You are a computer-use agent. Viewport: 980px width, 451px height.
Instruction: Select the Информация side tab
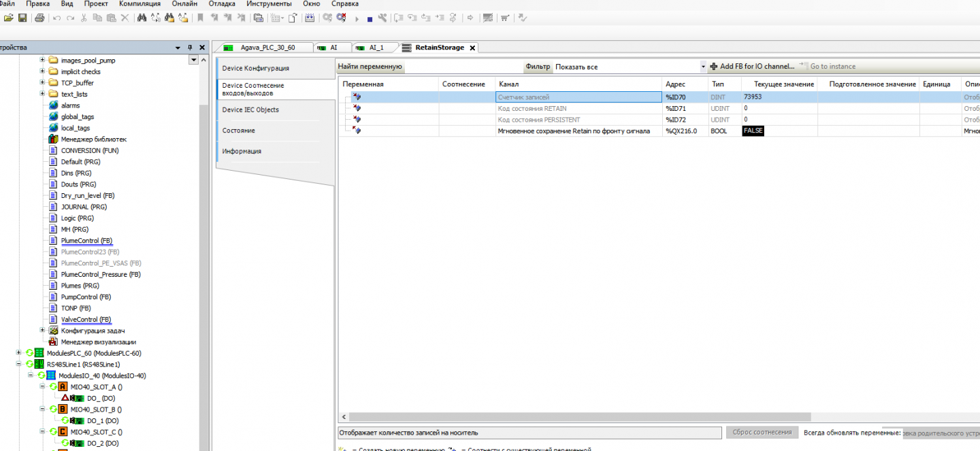point(275,151)
